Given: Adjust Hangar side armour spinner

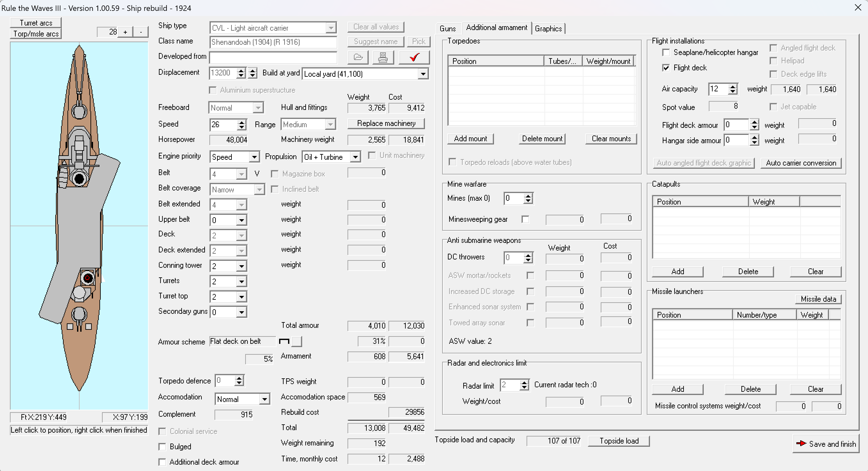Looking at the screenshot, I should coord(755,140).
